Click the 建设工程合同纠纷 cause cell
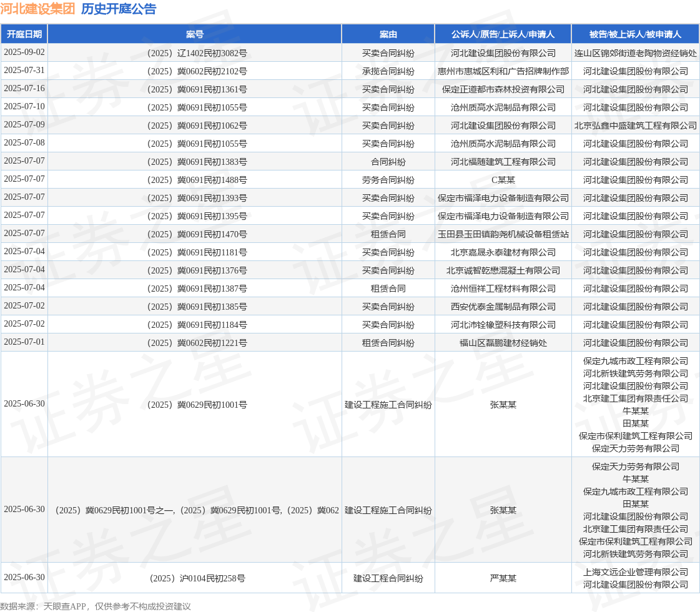The height and width of the screenshot is (612, 700). [x=388, y=578]
